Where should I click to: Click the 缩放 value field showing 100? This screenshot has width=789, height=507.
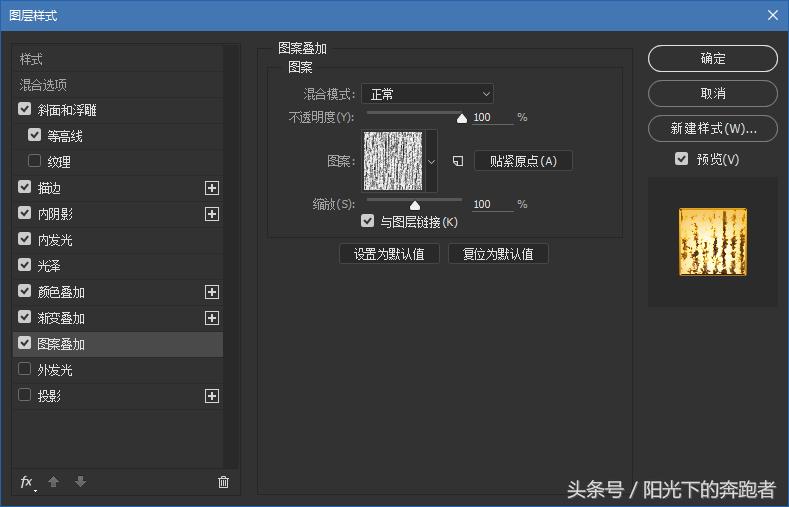point(493,204)
